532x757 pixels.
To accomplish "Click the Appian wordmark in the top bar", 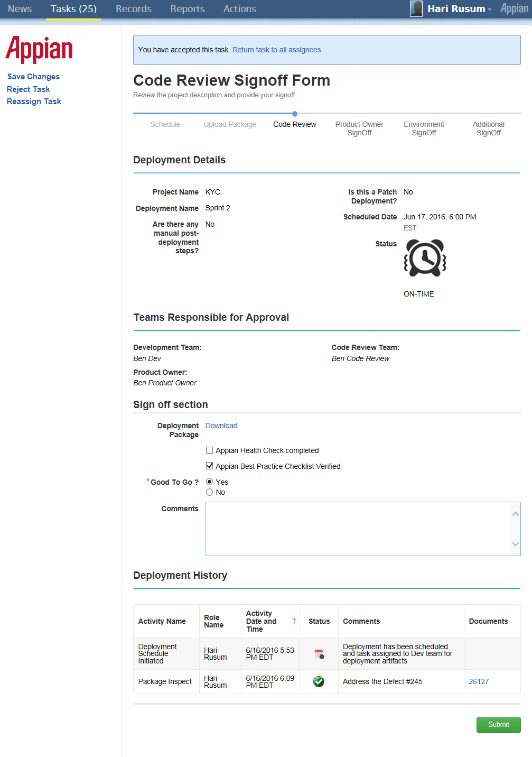I will 514,8.
